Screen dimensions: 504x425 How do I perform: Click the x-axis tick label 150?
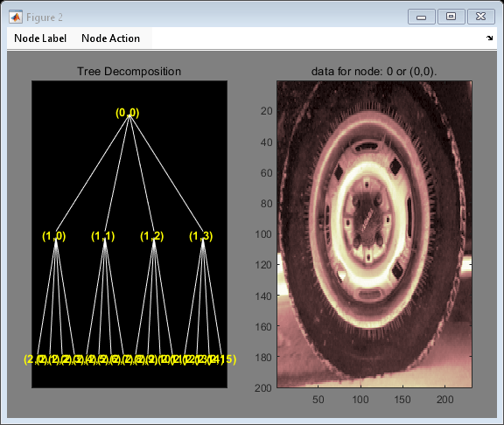click(402, 400)
